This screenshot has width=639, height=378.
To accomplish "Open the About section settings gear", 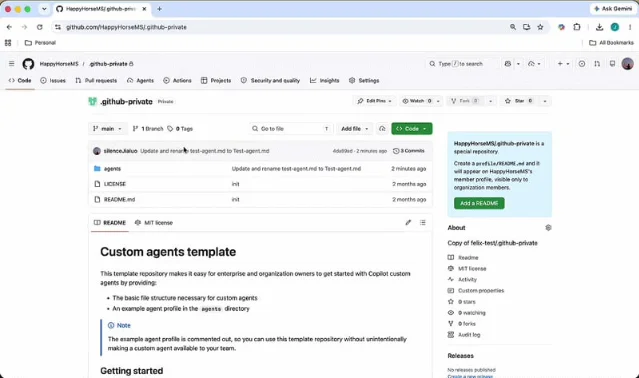I will coord(548,228).
